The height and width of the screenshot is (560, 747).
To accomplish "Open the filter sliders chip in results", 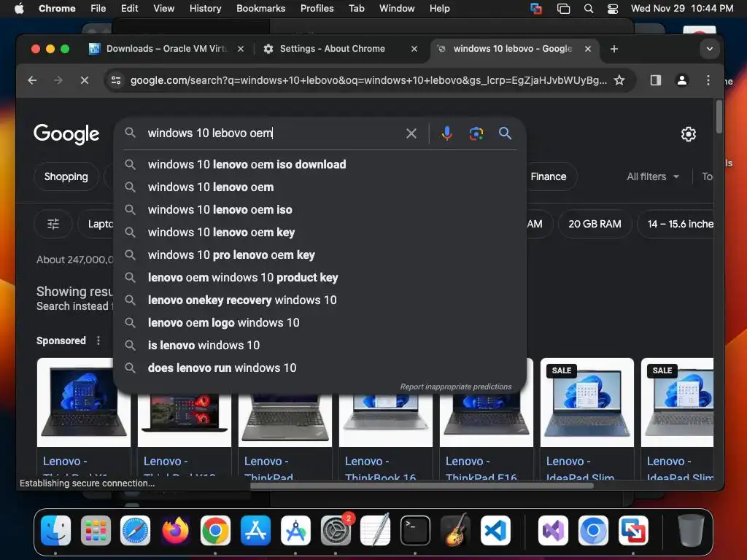I will (x=53, y=224).
